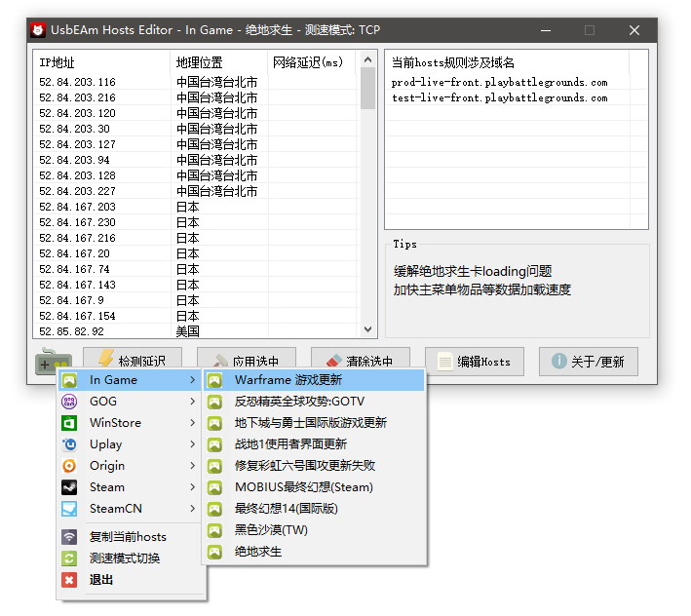Click the icon next to MOBIUS最终幻想(Steam)
Viewport: 691px width, 616px height.
coord(214,487)
